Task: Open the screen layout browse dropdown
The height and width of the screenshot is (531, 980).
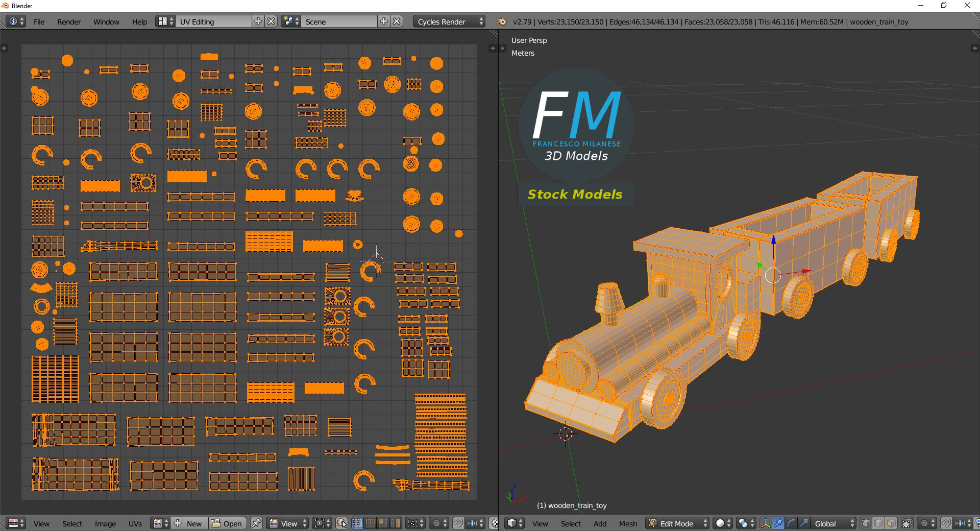Action: [x=166, y=21]
